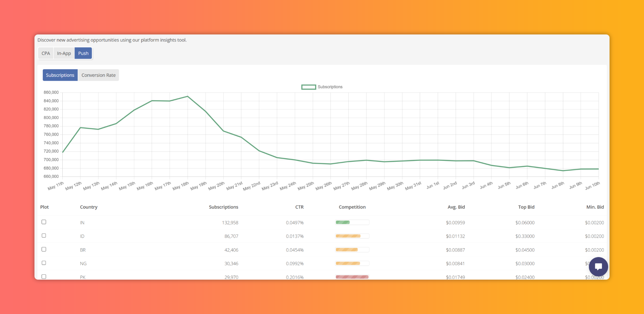Sort by Top Bid column header

(x=526, y=207)
